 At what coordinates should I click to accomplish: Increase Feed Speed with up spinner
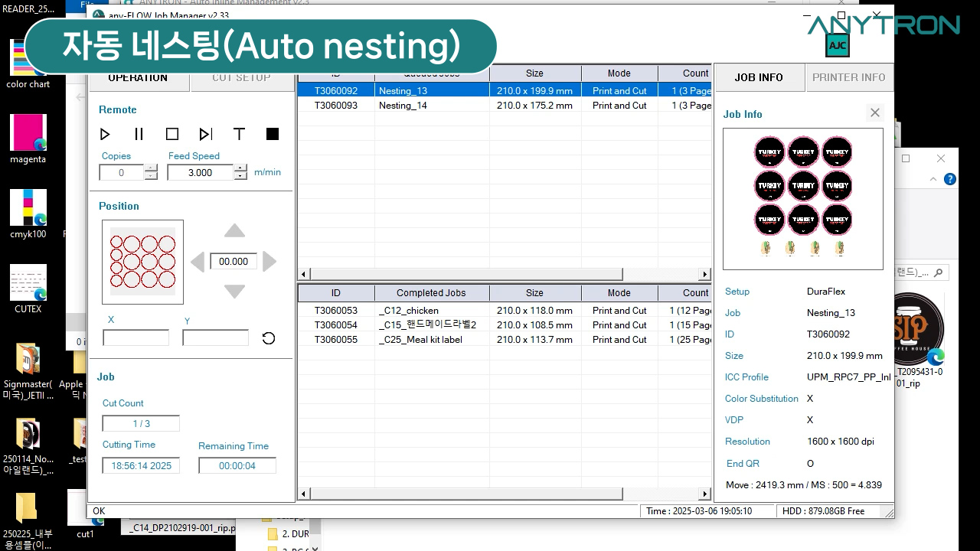(240, 169)
